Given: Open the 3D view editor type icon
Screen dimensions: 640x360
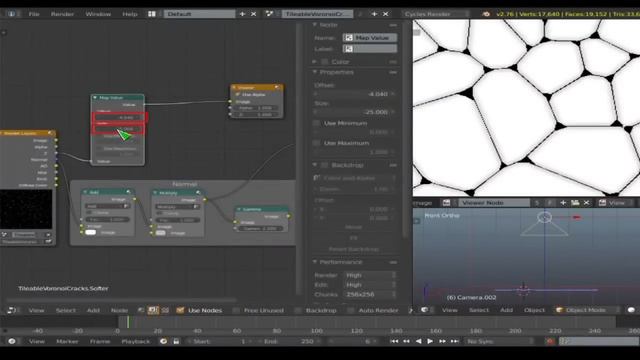Looking at the screenshot, I should pos(424,310).
